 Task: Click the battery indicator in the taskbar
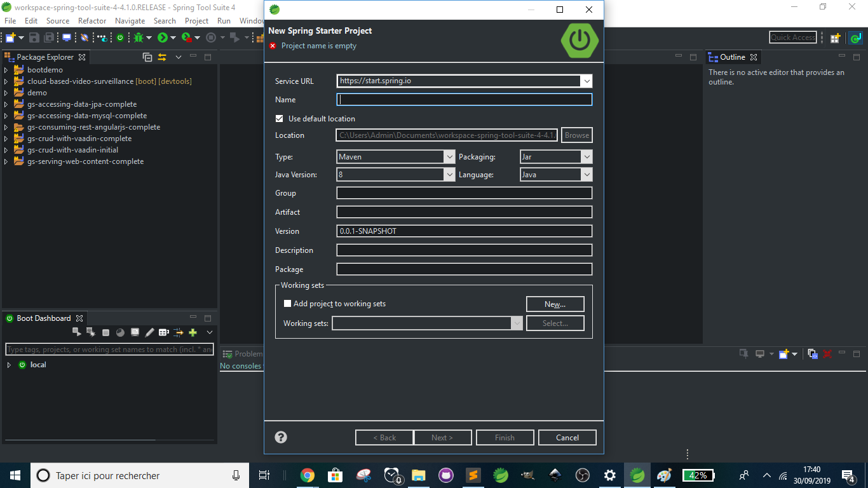point(698,475)
